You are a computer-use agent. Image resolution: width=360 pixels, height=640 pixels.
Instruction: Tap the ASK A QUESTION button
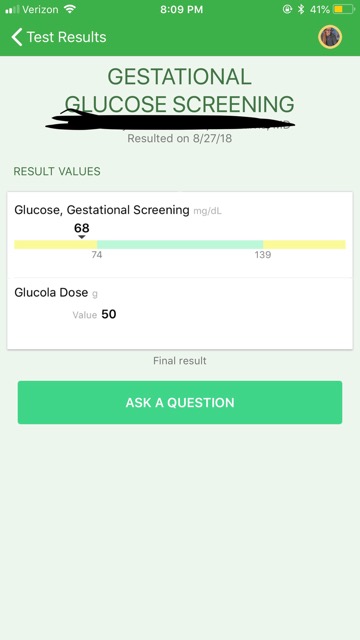coord(180,402)
